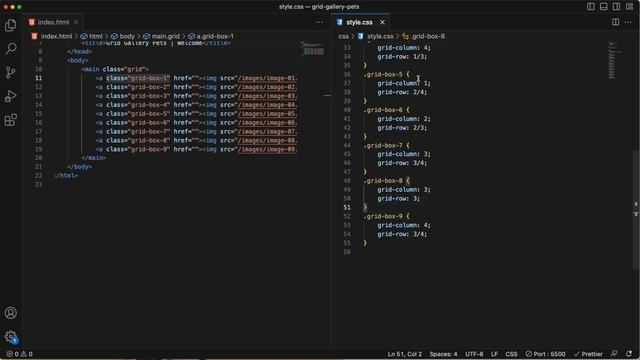This screenshot has width=640, height=360.
Task: Click the body breadcrumb item
Action: [x=123, y=36]
